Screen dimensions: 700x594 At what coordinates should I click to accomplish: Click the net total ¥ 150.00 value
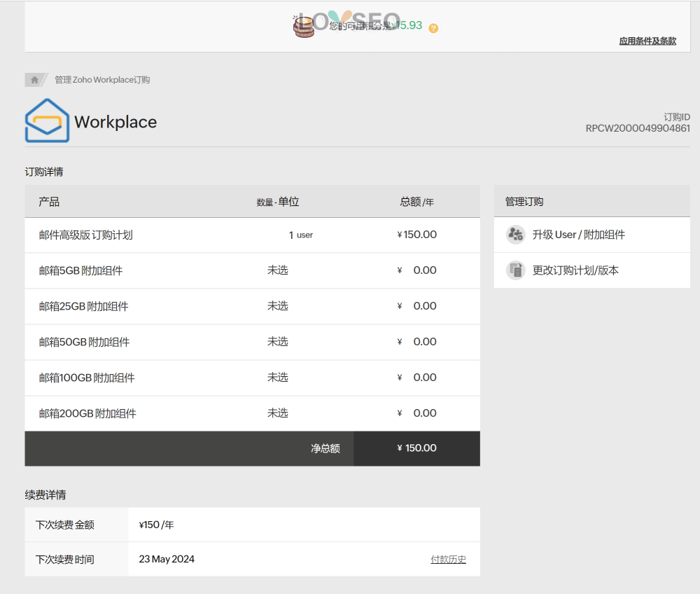(416, 448)
